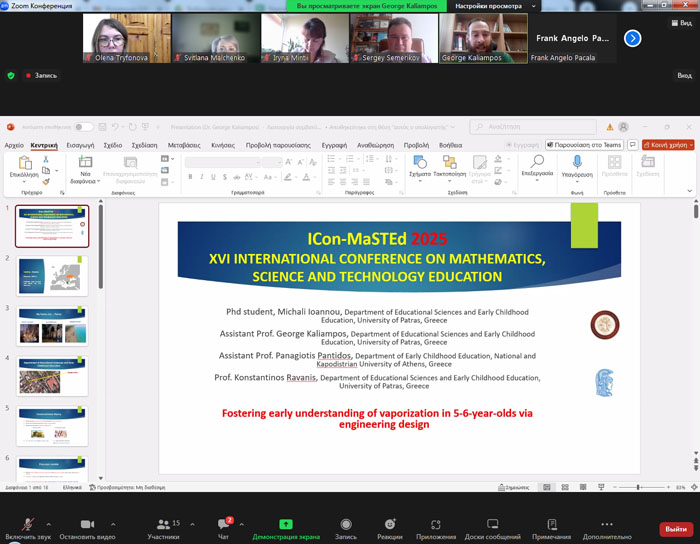Toggle the AutoSave switch in PowerPoint title bar
This screenshot has width=700, height=544.
click(x=83, y=127)
